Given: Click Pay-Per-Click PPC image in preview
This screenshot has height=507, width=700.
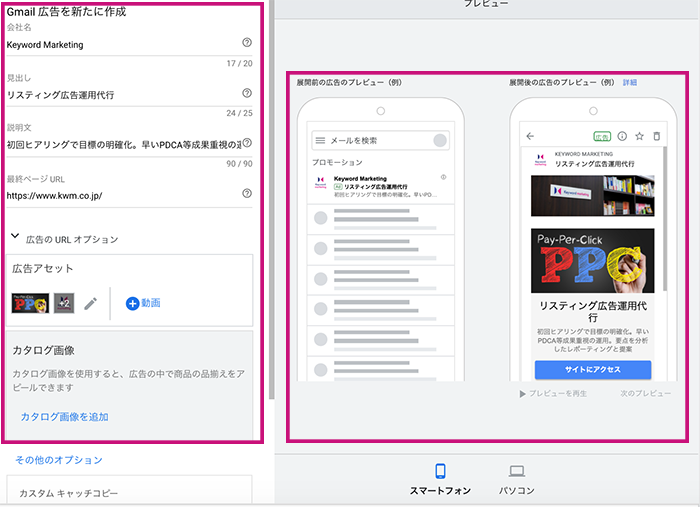Looking at the screenshot, I should tap(592, 261).
